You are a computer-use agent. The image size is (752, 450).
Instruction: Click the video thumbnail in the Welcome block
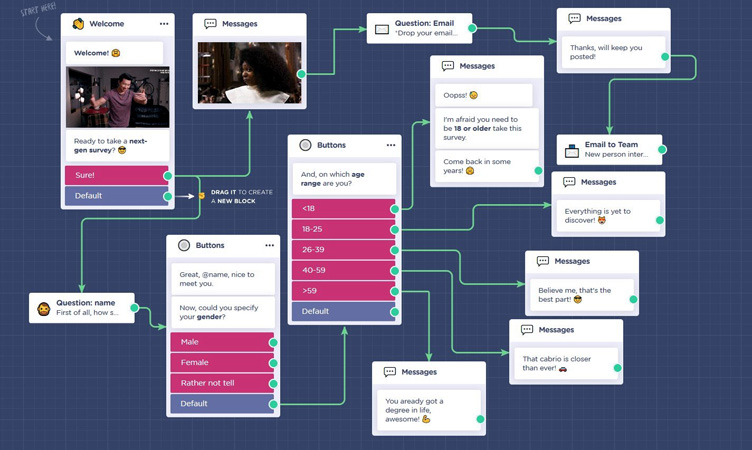[x=118, y=97]
